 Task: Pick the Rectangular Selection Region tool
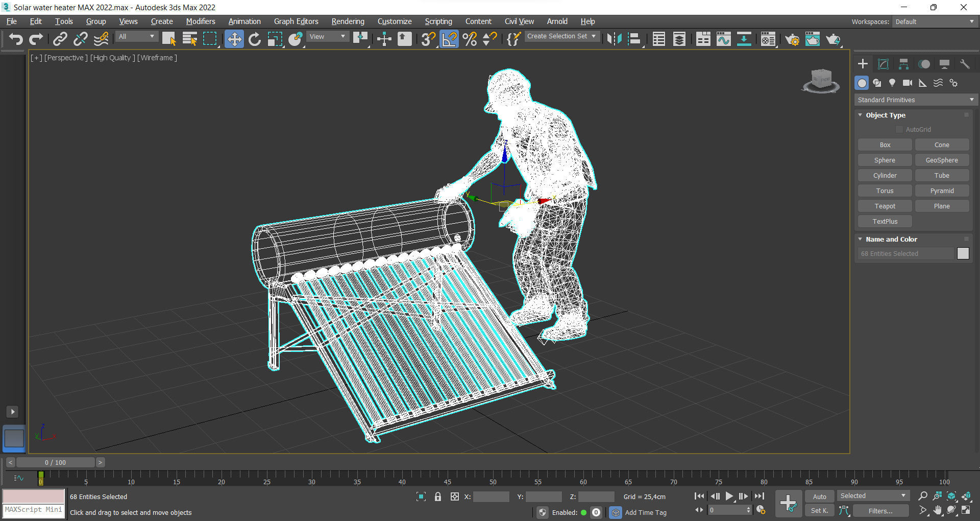tap(210, 39)
